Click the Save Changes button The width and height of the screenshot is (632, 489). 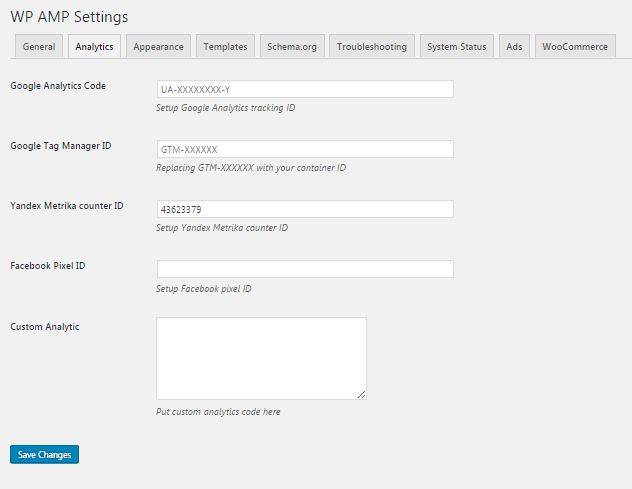(x=44, y=454)
